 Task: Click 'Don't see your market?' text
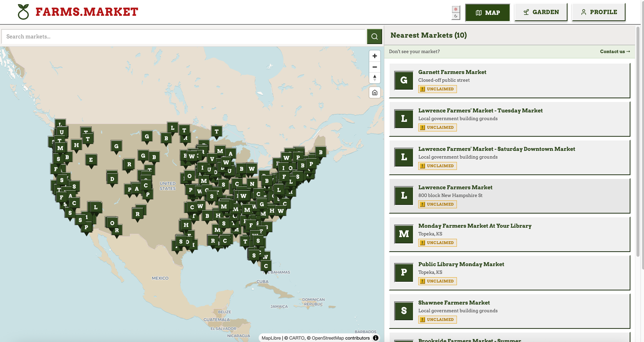click(x=414, y=52)
